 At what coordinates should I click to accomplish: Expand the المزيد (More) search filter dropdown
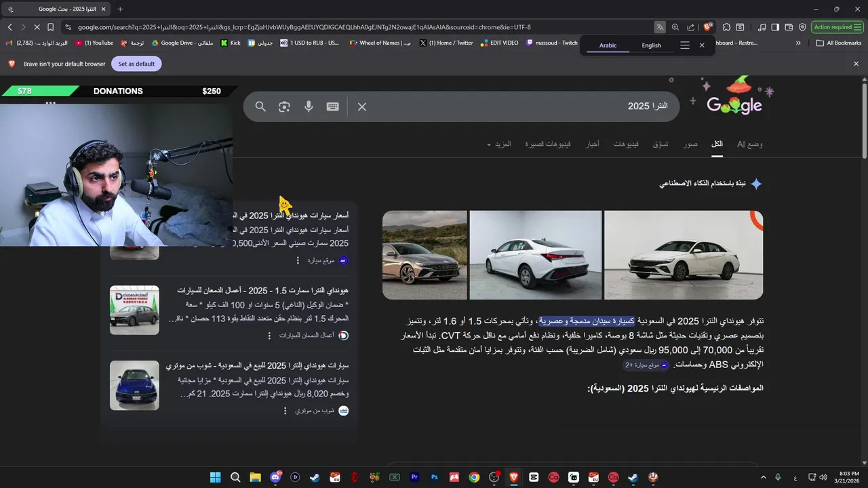tap(498, 144)
